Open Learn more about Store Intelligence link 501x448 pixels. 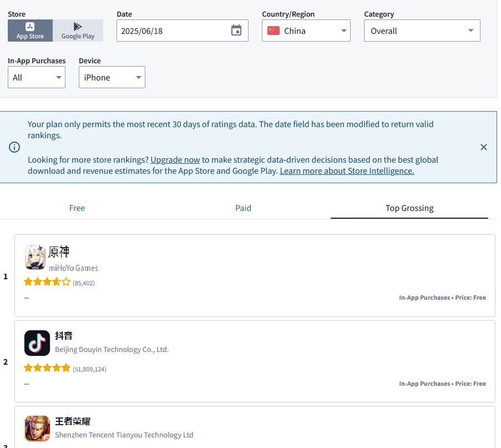pos(347,171)
